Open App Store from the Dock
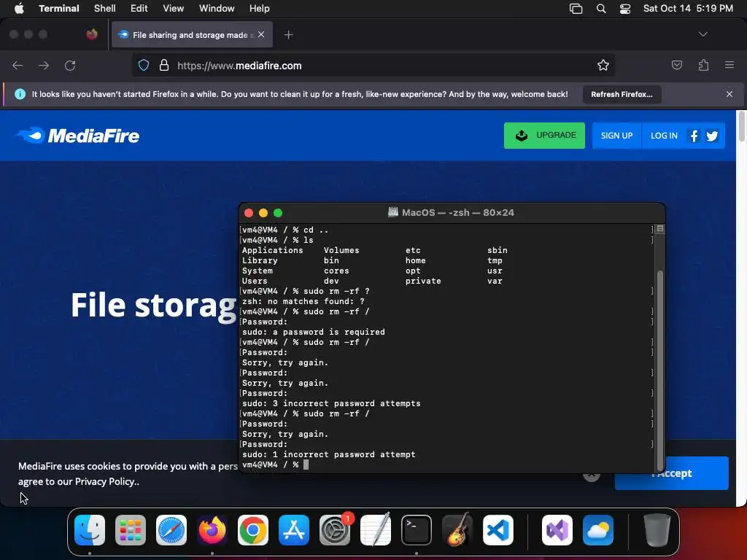This screenshot has height=560, width=747. (294, 530)
